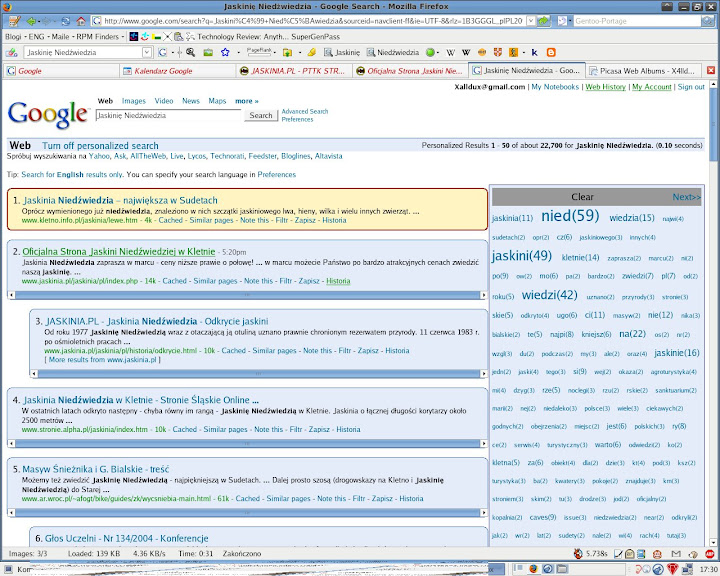Click the slider bar under result 4

[x=247, y=444]
